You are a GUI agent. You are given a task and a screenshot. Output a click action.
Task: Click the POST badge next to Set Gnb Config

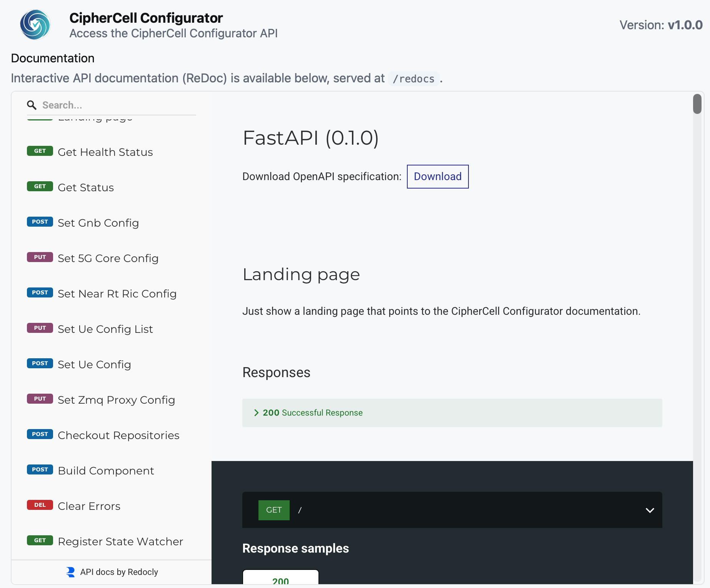[40, 222]
